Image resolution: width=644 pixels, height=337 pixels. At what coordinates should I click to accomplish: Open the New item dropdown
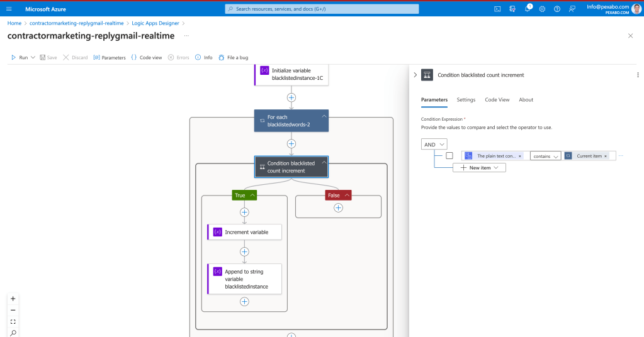[479, 168]
